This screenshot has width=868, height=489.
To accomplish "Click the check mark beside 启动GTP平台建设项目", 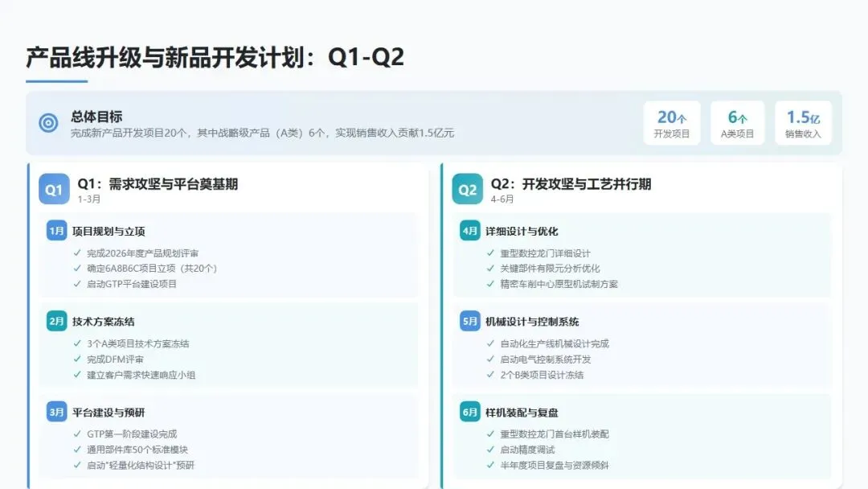I will (x=77, y=284).
